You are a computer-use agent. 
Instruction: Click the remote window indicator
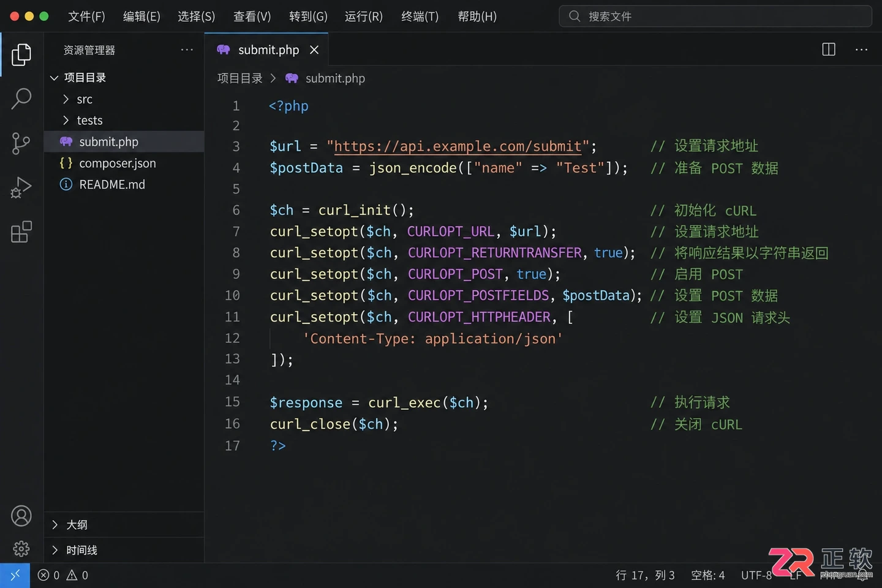(x=15, y=575)
